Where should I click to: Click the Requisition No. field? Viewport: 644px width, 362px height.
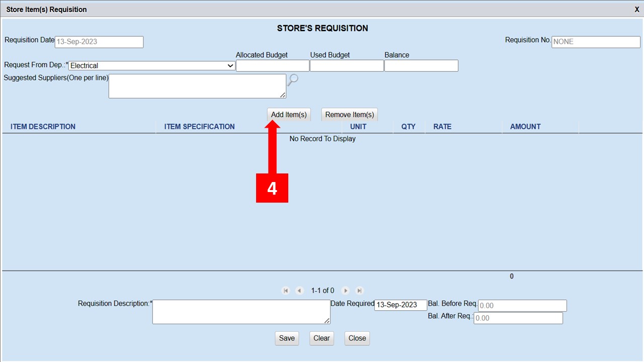coord(596,42)
